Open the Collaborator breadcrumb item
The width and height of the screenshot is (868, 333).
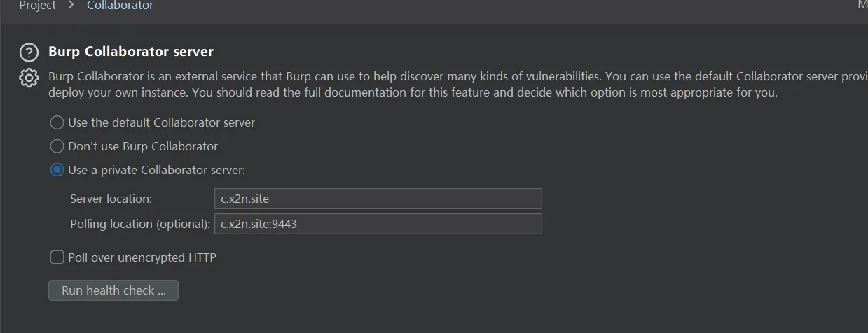tap(120, 6)
